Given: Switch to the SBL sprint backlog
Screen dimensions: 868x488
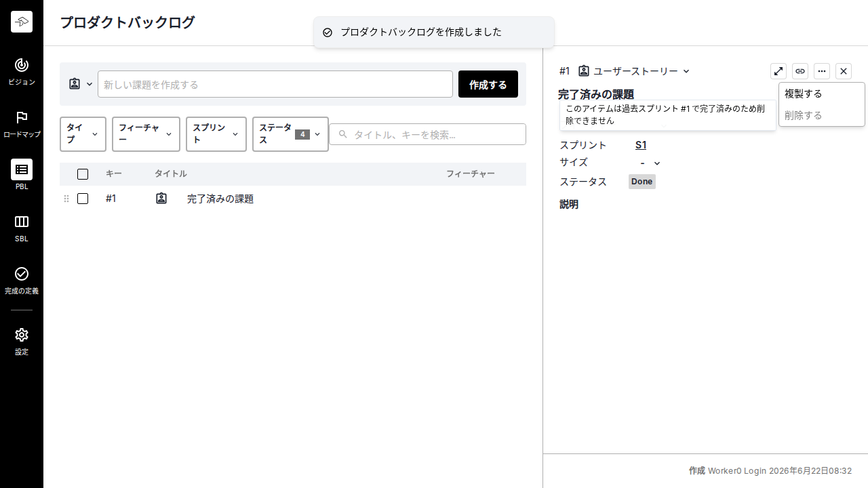Looking at the screenshot, I should (22, 228).
